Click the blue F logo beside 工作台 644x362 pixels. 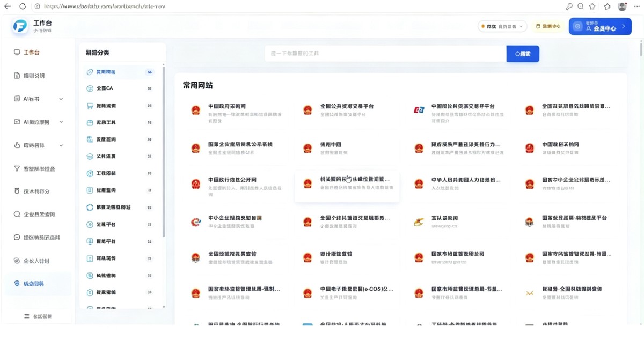(20, 26)
